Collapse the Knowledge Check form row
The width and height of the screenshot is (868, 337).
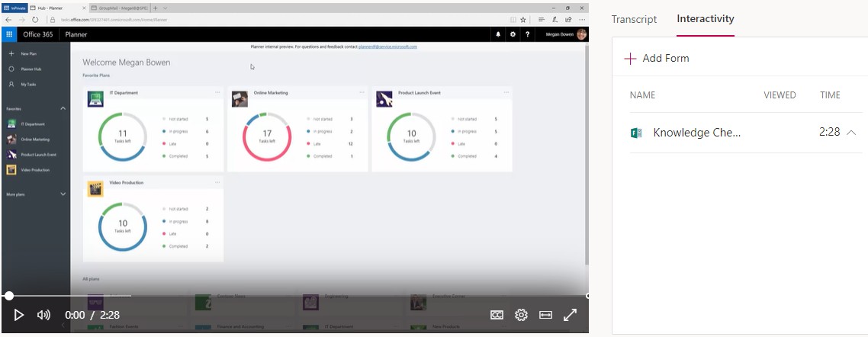click(851, 132)
